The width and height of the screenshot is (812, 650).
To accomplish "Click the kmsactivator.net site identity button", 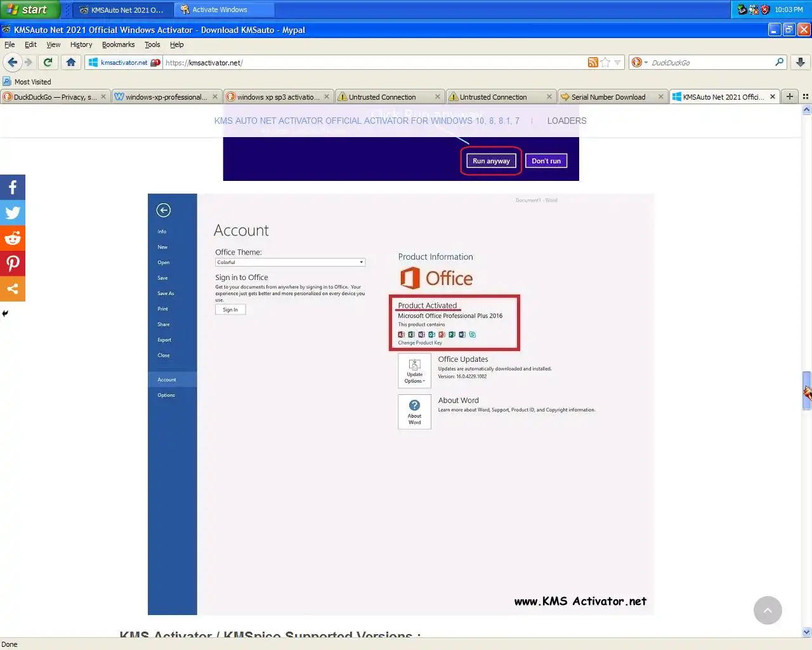I will click(x=124, y=62).
